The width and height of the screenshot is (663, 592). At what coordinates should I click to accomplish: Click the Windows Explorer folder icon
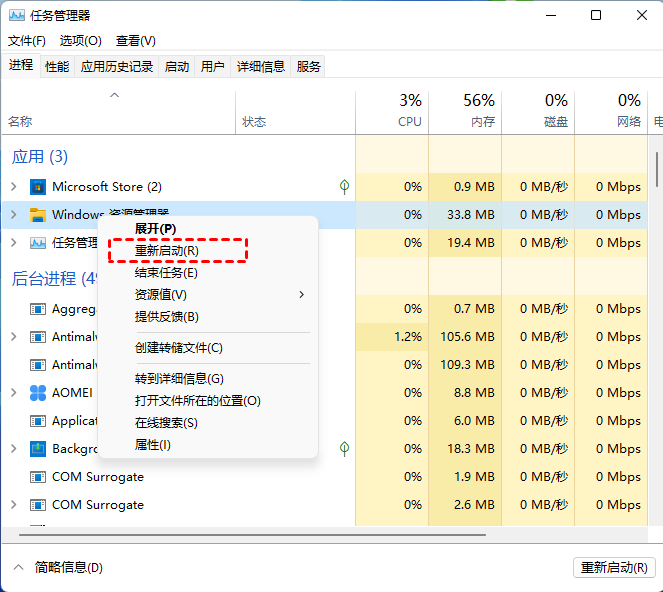pyautogui.click(x=38, y=215)
